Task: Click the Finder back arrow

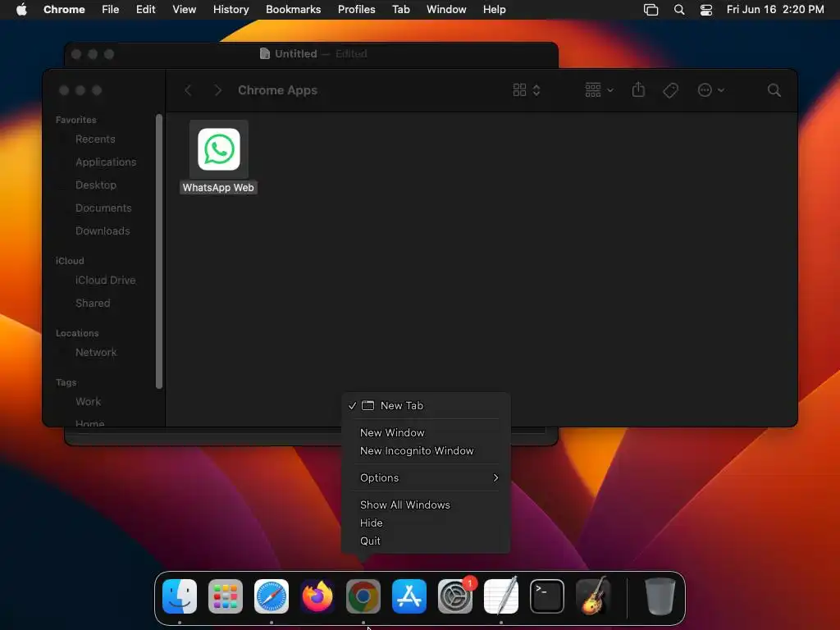Action: [188, 90]
